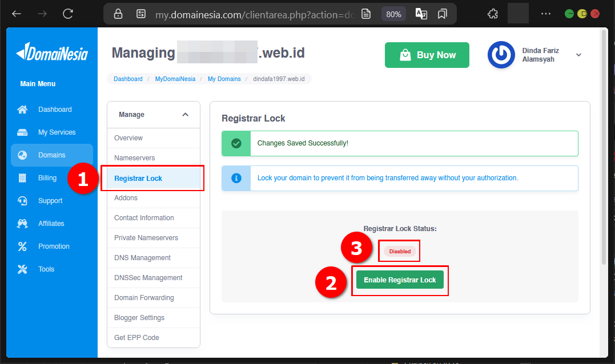
Task: Click the Promotion percent icon
Action: (22, 246)
